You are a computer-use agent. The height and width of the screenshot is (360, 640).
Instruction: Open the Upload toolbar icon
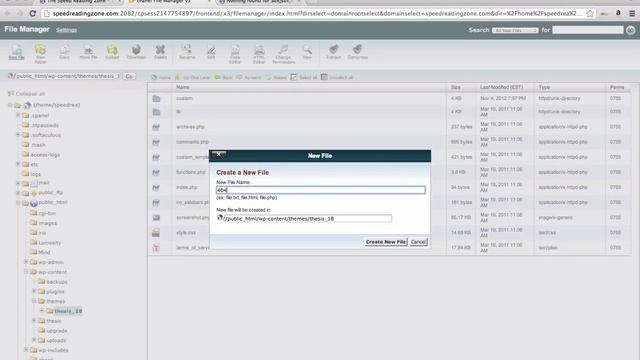point(112,52)
